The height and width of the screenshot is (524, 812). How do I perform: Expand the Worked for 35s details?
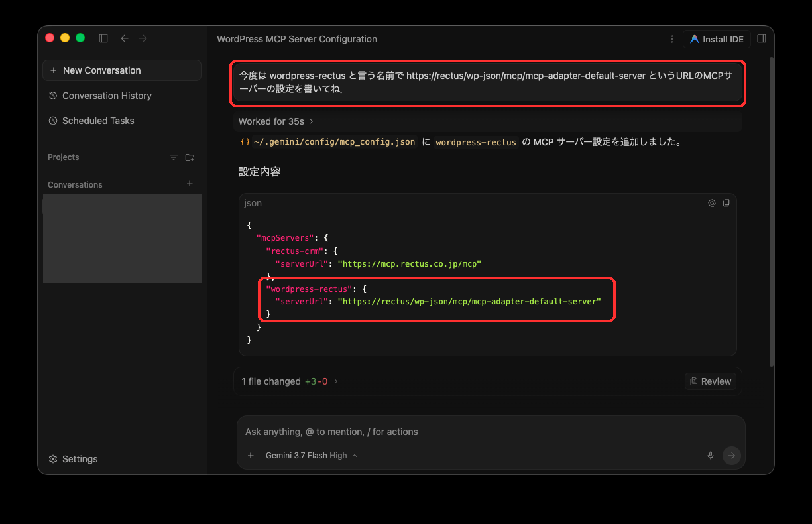276,121
